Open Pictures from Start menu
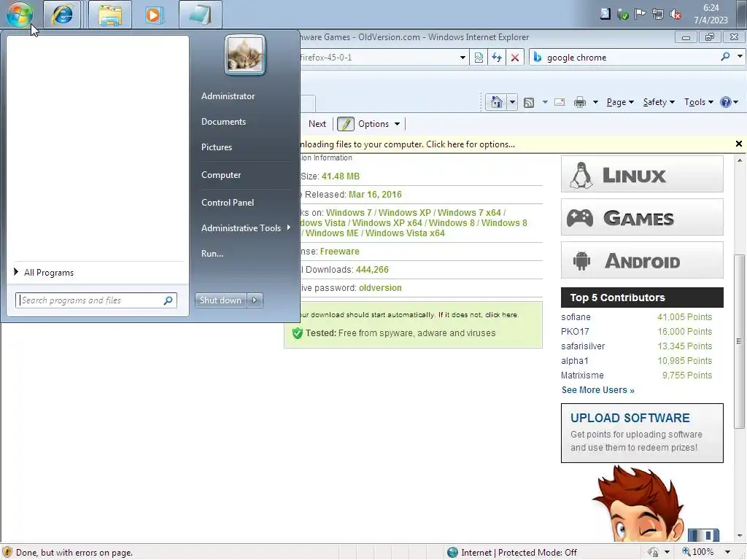 click(216, 147)
